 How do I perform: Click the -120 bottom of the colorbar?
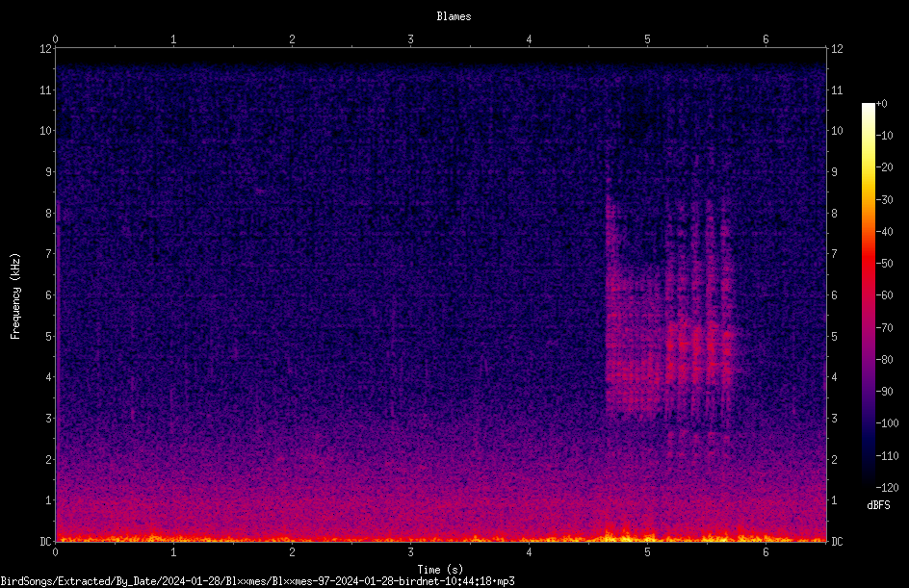(887, 487)
